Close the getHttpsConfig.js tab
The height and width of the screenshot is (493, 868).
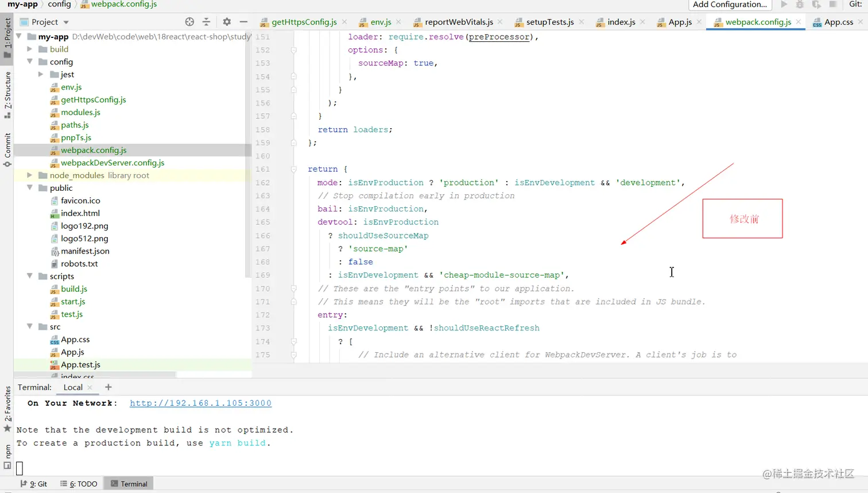344,22
